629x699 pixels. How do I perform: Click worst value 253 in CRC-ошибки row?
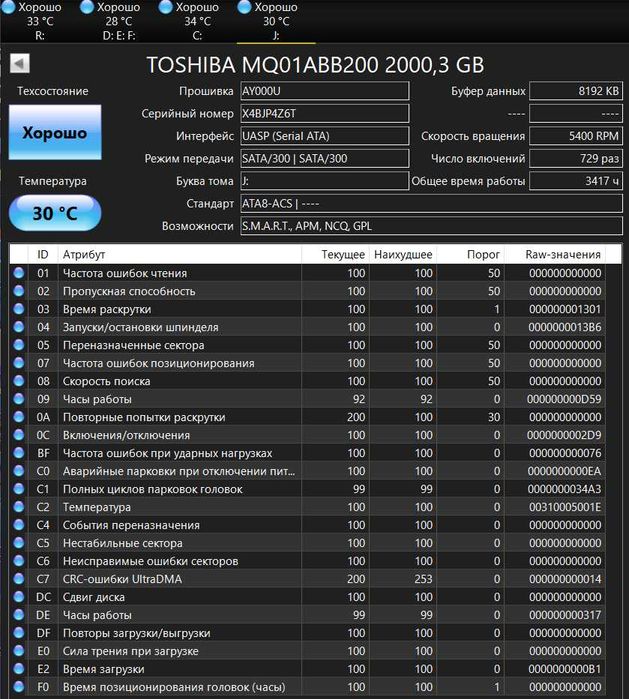pyautogui.click(x=423, y=579)
